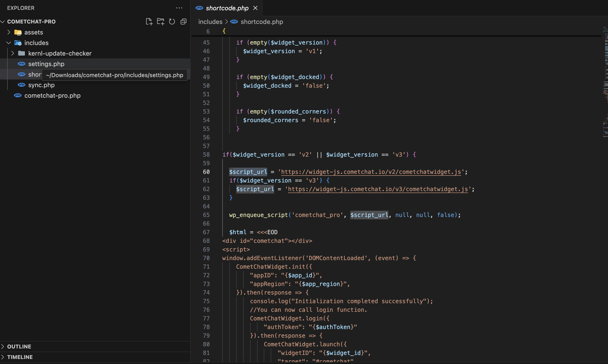Collapse the includes folder
The width and height of the screenshot is (608, 364).
[9, 43]
